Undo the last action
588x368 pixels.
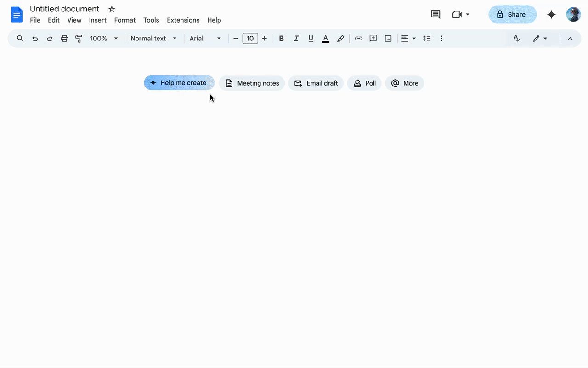35,39
